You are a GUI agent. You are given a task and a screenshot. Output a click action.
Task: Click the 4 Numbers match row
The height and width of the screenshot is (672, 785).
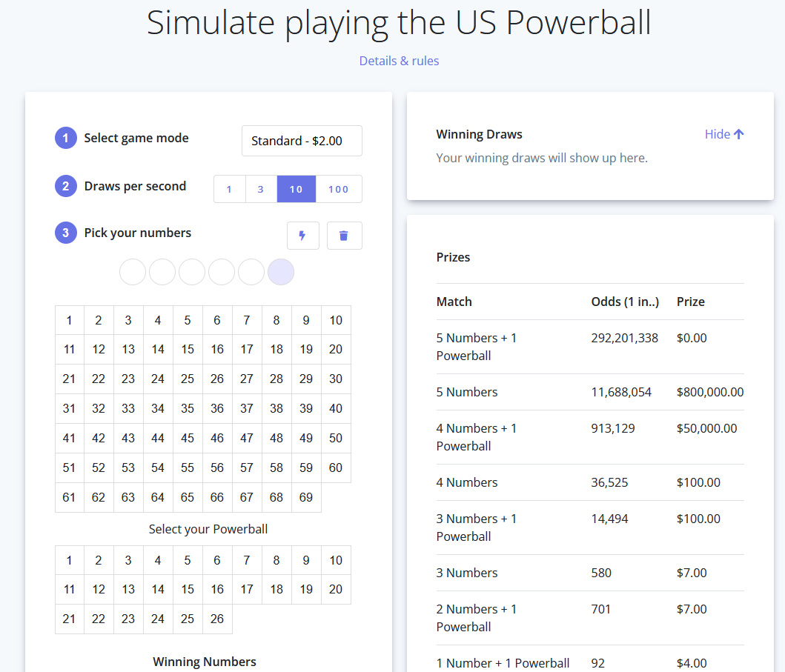point(590,482)
